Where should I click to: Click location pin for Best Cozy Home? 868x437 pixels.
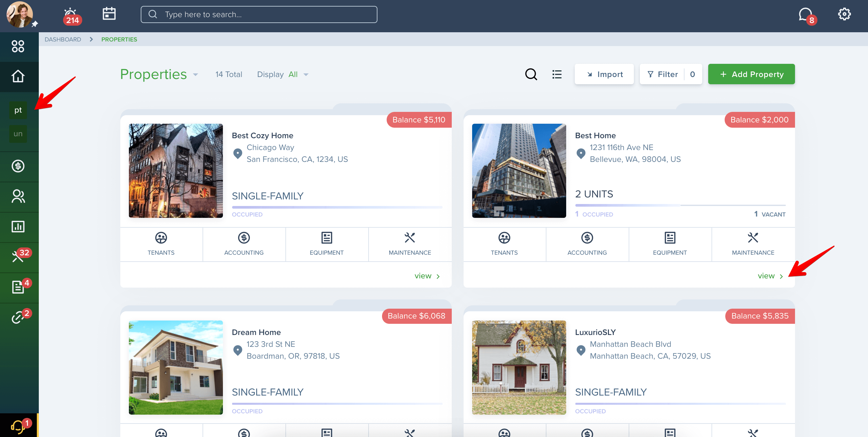pyautogui.click(x=238, y=153)
